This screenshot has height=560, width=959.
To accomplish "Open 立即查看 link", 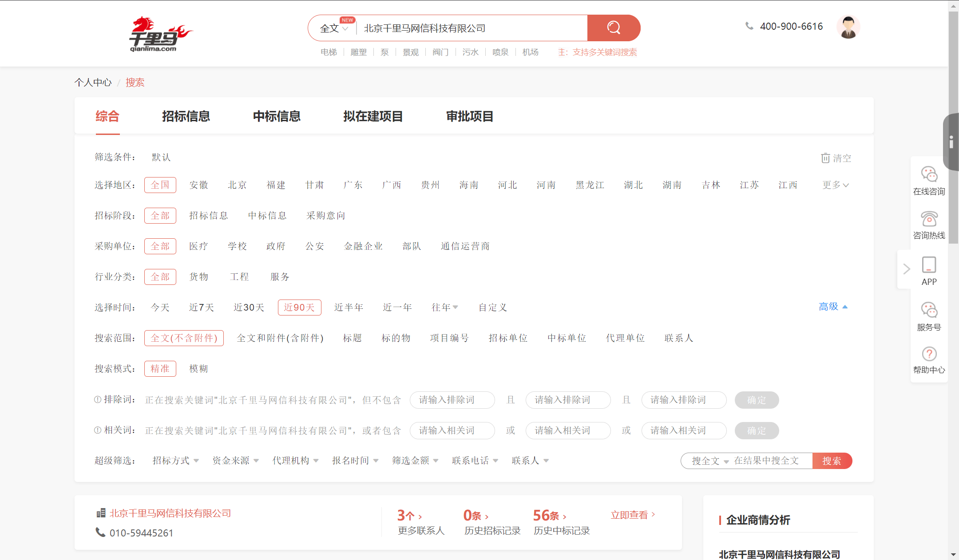I will (633, 515).
